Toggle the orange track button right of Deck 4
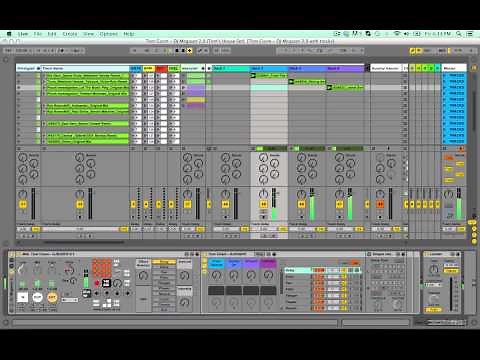 pos(380,204)
